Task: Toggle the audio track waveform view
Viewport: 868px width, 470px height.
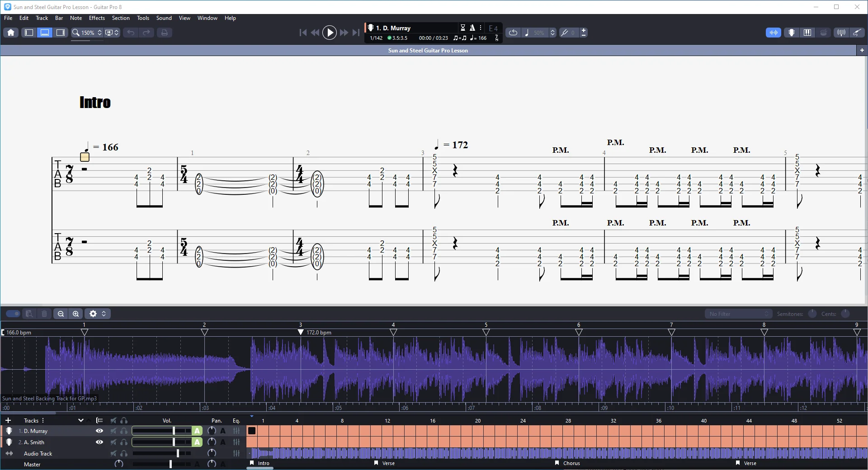Action: click(774, 33)
